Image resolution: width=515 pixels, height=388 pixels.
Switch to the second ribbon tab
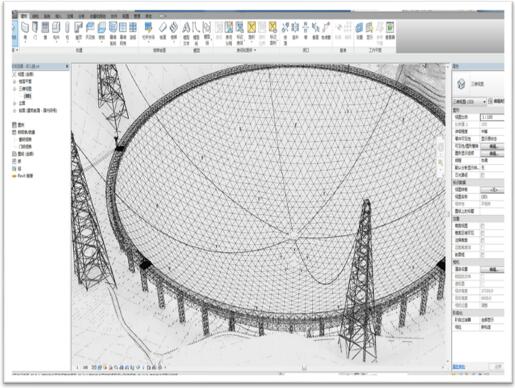point(35,16)
